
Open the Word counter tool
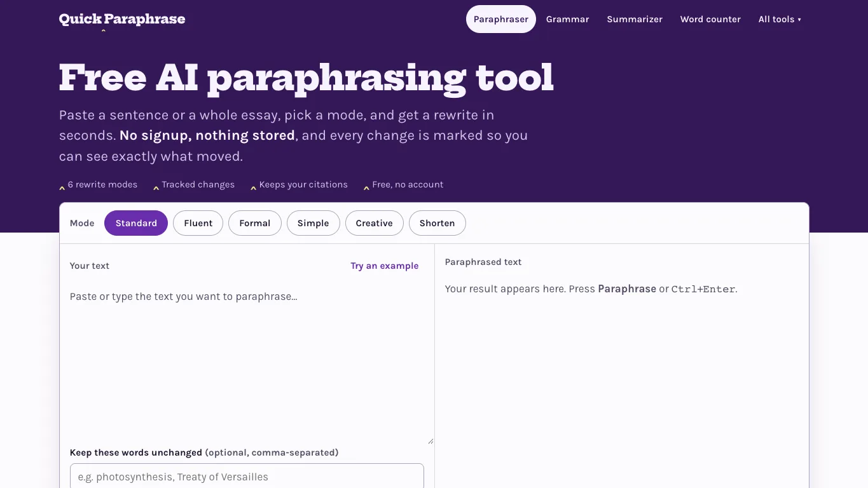[710, 19]
